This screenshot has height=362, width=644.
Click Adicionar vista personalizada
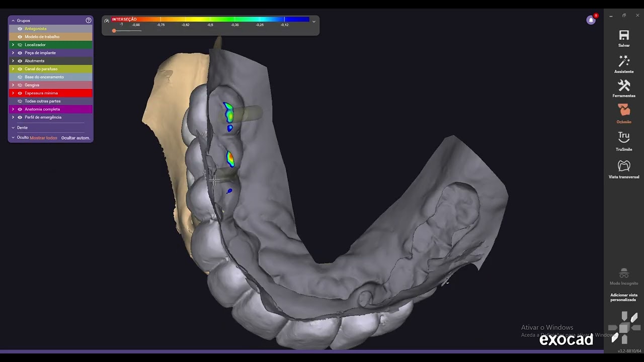pos(624,297)
